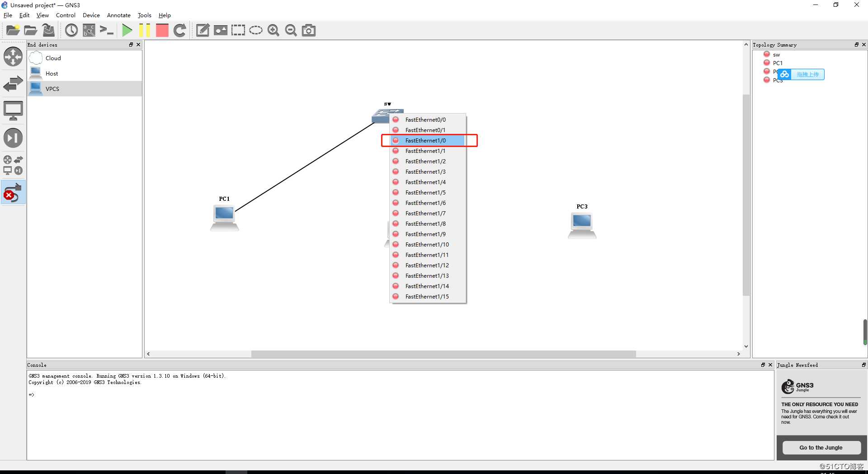Select the Draw rectangle tool
Screen dimensions: 868x474
pyautogui.click(x=238, y=30)
